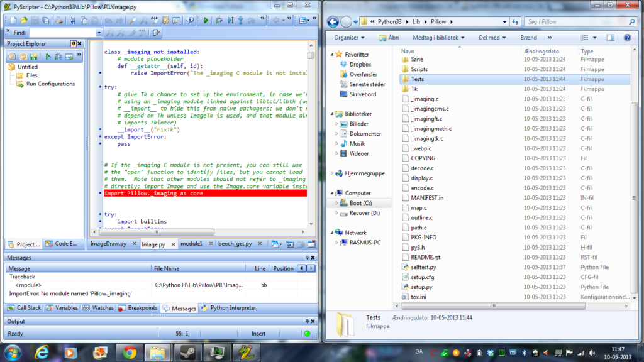Click the Open file folder icon

coord(24,20)
